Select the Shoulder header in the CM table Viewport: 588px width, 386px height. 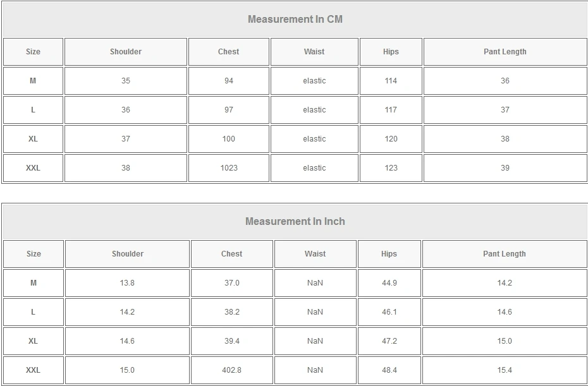point(126,52)
